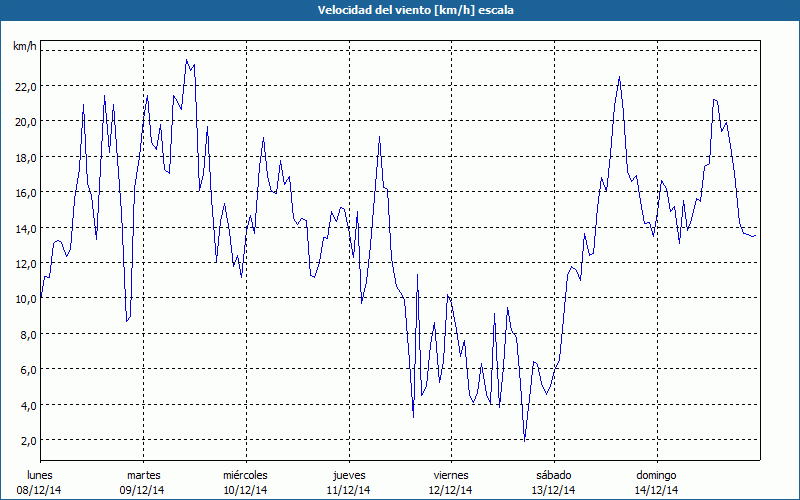Click the 8,0 y-axis value
Image resolution: width=800 pixels, height=500 pixels.
pos(27,334)
